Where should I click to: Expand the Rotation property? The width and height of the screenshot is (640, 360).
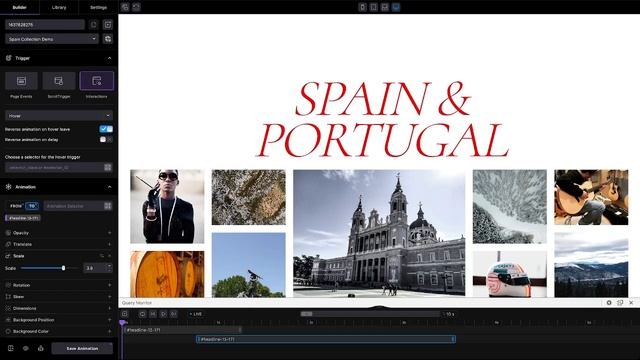click(x=109, y=285)
